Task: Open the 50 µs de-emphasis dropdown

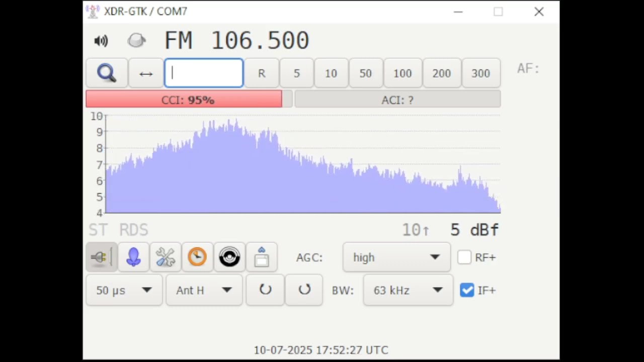Action: [x=124, y=290]
